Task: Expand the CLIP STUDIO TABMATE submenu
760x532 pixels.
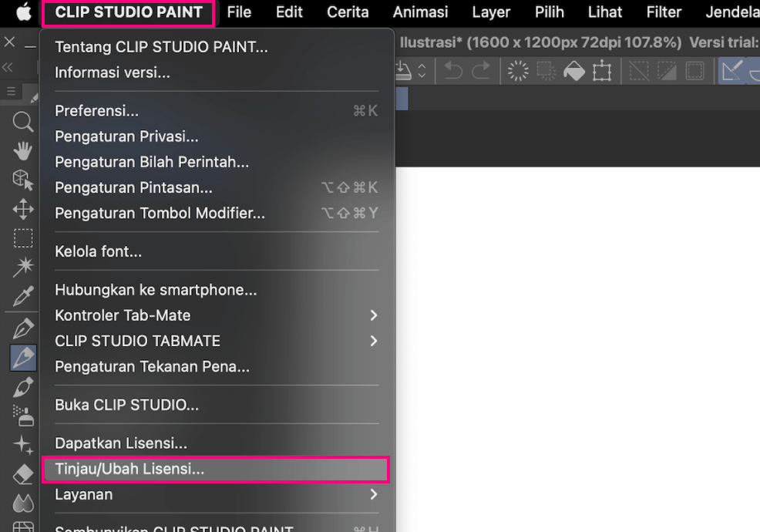Action: point(373,341)
